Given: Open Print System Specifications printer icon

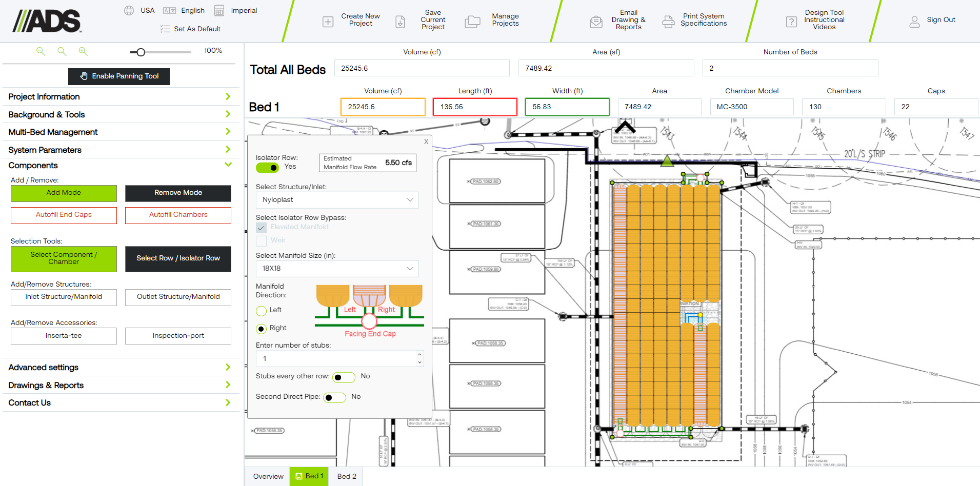Looking at the screenshot, I should 668,21.
